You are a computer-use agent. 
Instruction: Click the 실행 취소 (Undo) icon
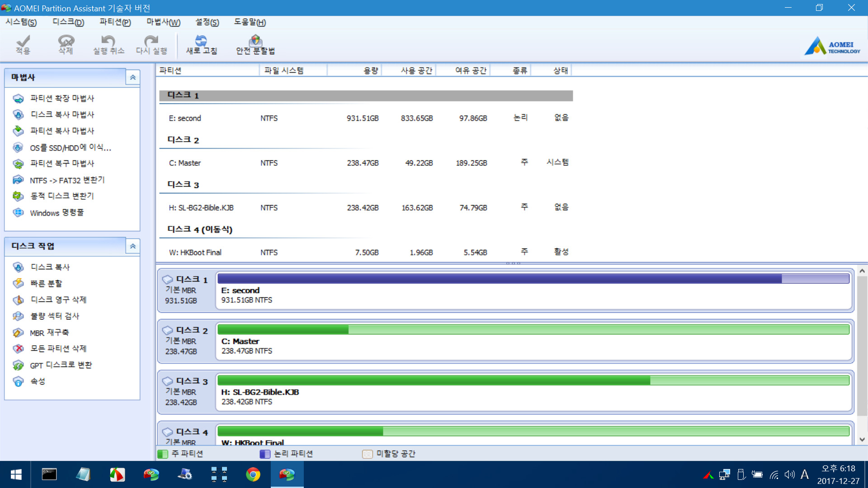point(108,41)
